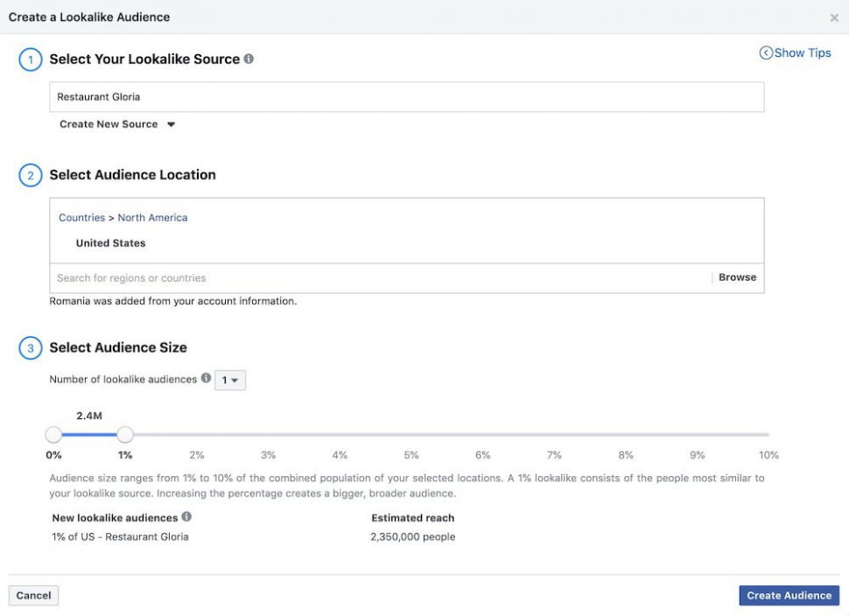Click the Restaurant Gloria source field
Screen dimensions: 849x616
407,96
